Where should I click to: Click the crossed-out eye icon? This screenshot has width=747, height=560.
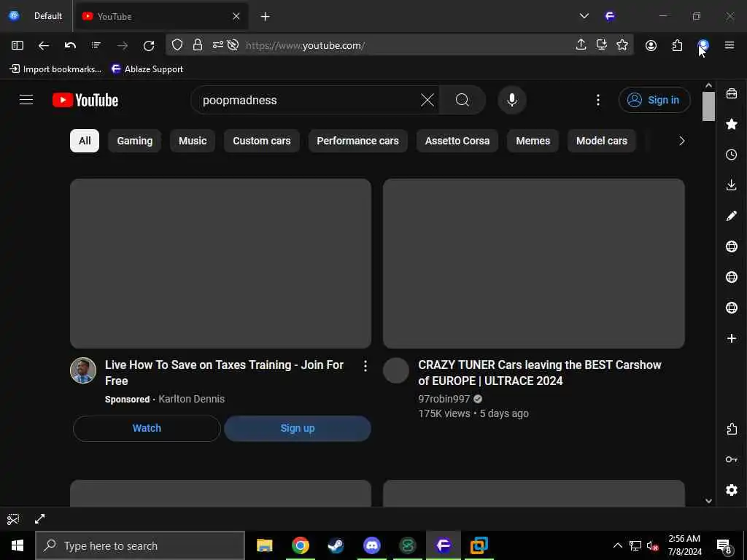pos(233,45)
